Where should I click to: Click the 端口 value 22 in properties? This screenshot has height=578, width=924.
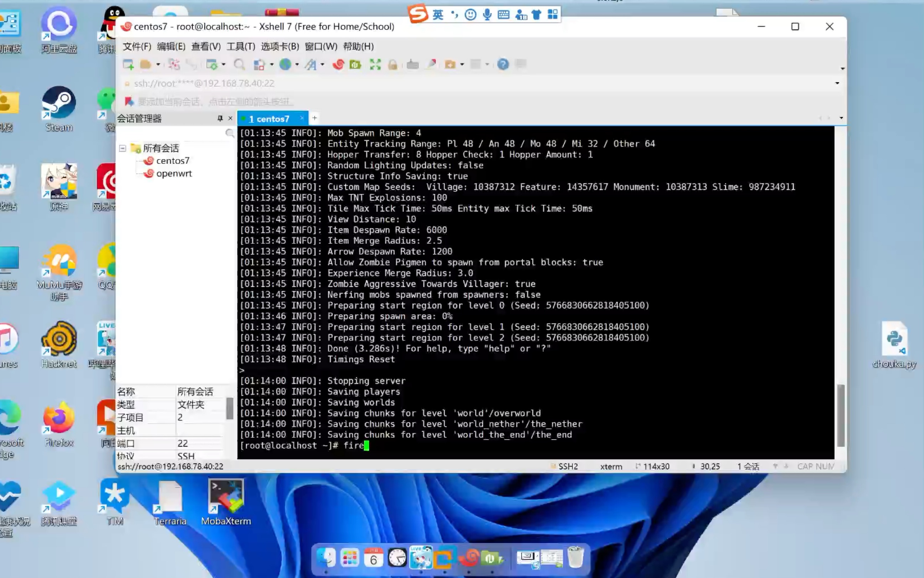(183, 444)
